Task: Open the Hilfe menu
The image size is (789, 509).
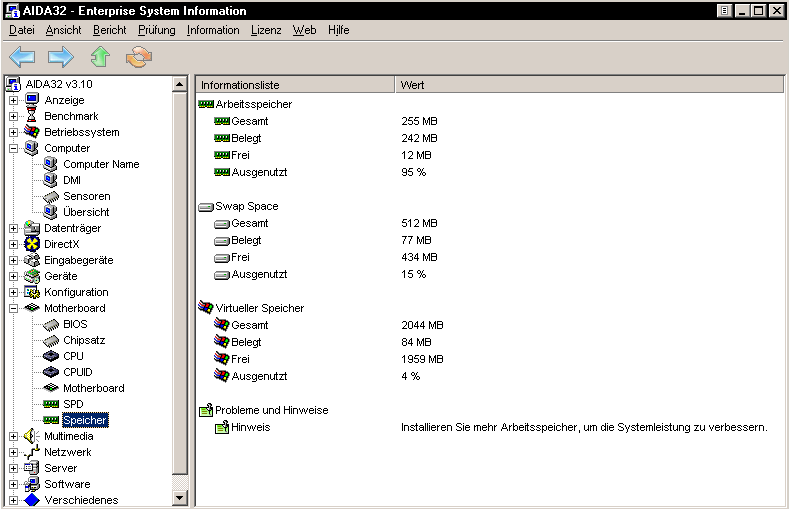Action: pos(339,30)
